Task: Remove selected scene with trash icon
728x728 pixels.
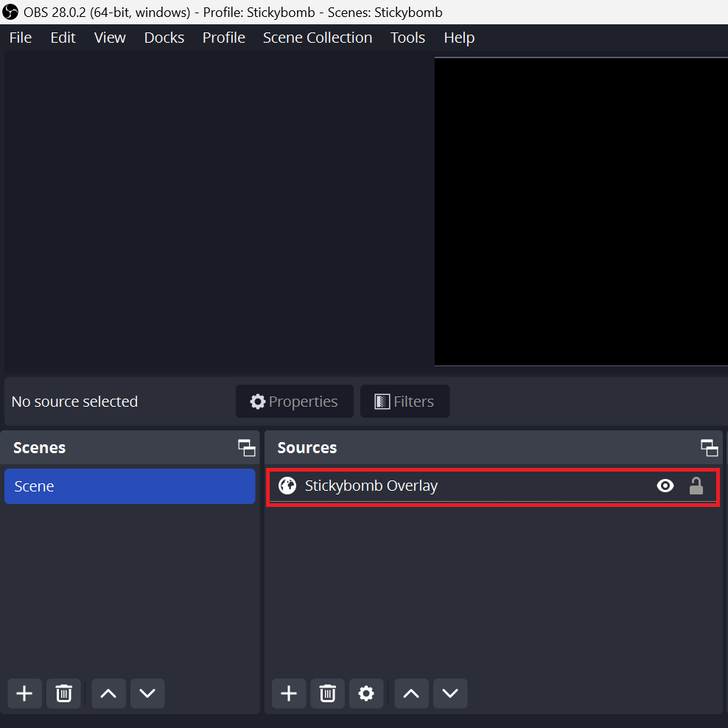Action: (x=63, y=693)
